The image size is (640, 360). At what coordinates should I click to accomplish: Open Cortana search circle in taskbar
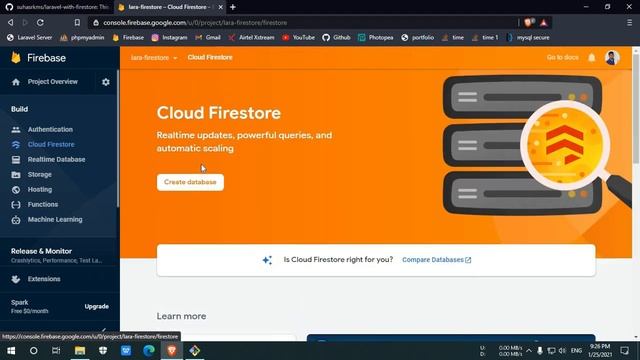pos(33,351)
